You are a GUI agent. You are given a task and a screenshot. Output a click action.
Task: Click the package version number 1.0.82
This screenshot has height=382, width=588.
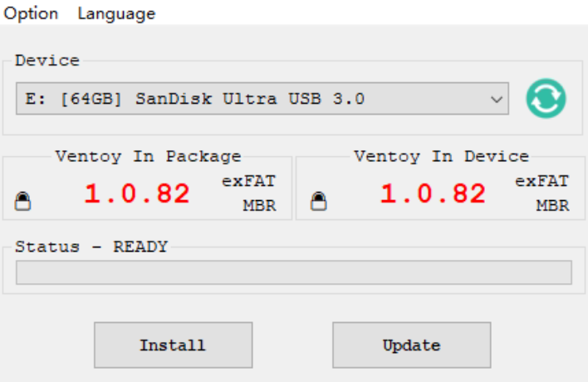click(x=137, y=193)
